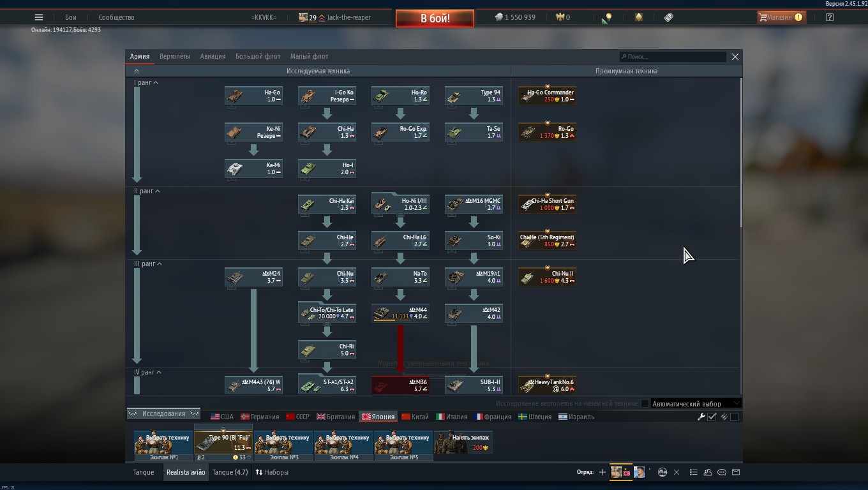The width and height of the screenshot is (868, 490).
Task: Open the warbond ticket icon in top bar
Action: pos(668,17)
